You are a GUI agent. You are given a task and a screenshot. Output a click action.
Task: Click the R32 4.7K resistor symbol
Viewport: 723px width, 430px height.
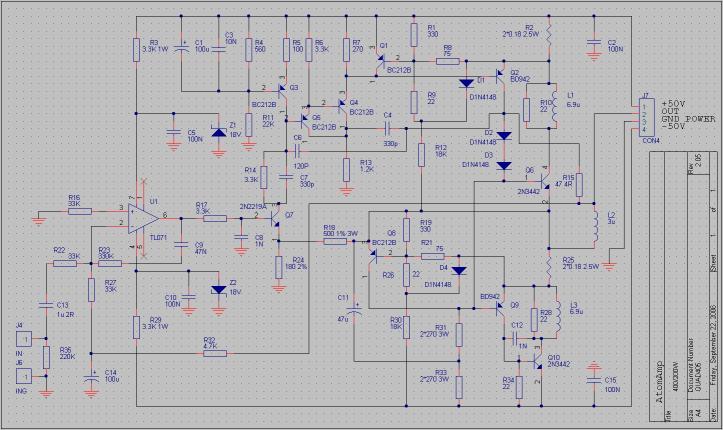(214, 353)
